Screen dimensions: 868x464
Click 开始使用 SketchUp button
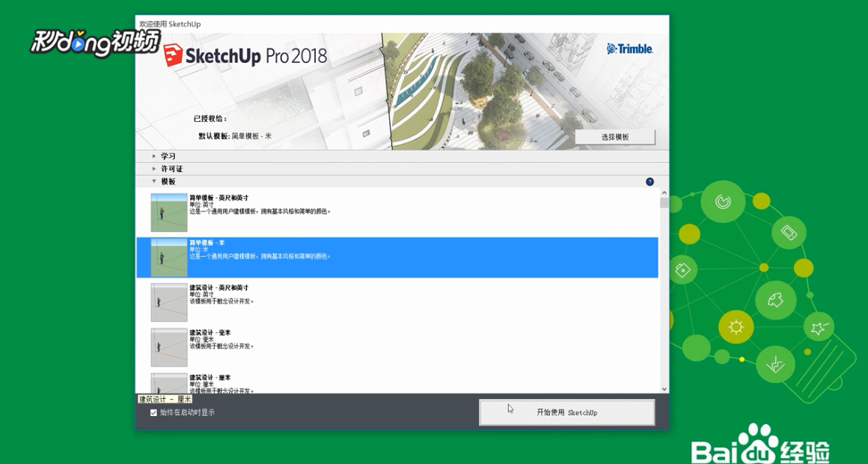point(567,412)
